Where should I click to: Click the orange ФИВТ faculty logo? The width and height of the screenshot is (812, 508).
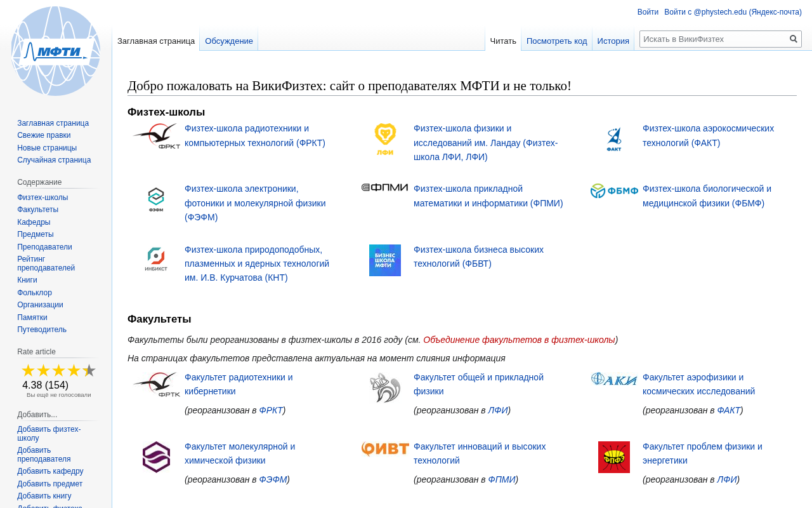pos(385,450)
